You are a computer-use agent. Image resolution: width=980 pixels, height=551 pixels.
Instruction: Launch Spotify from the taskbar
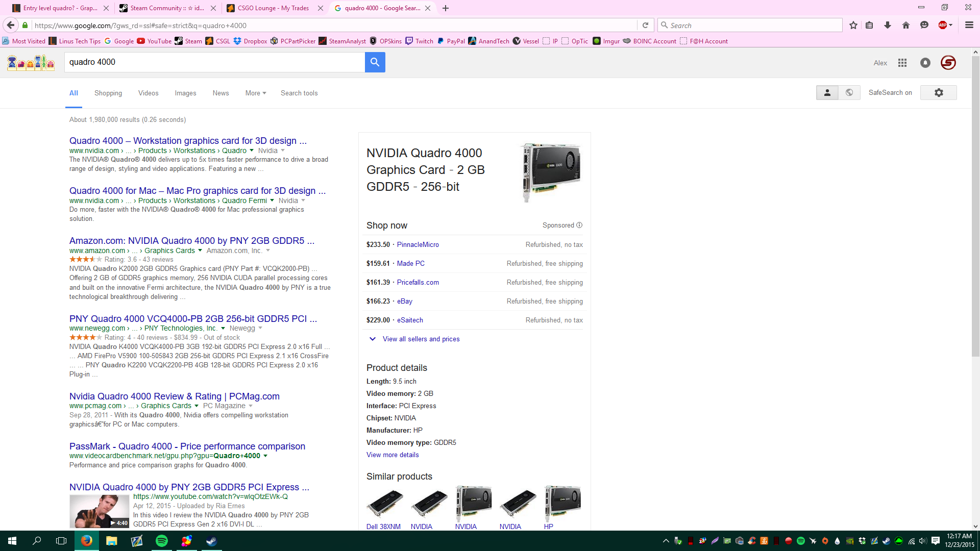(161, 541)
